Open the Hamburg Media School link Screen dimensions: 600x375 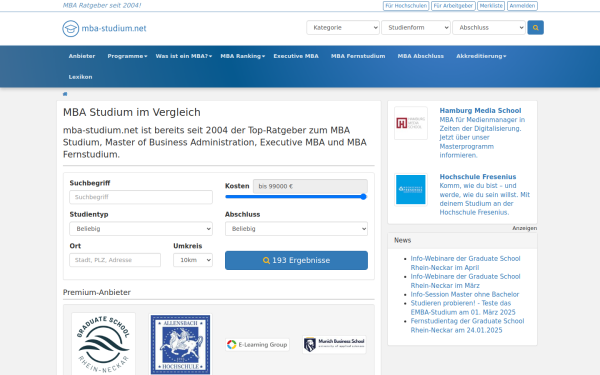[x=480, y=111]
